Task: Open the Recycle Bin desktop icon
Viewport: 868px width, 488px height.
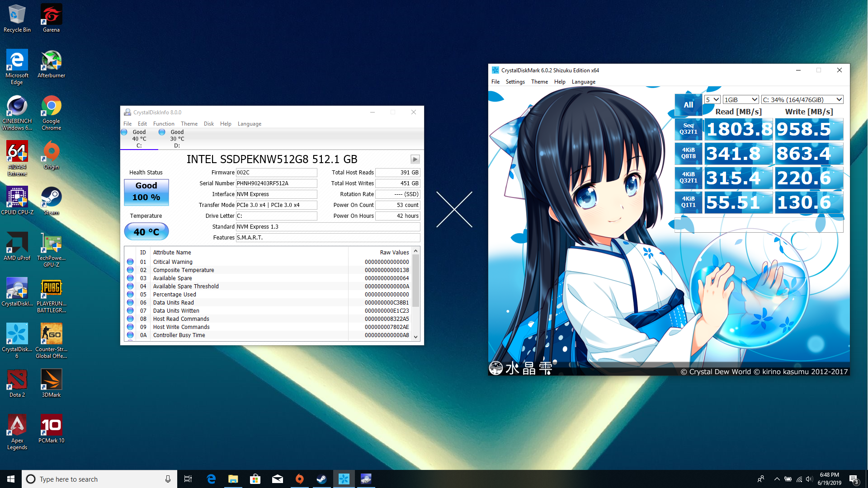Action: 17,19
